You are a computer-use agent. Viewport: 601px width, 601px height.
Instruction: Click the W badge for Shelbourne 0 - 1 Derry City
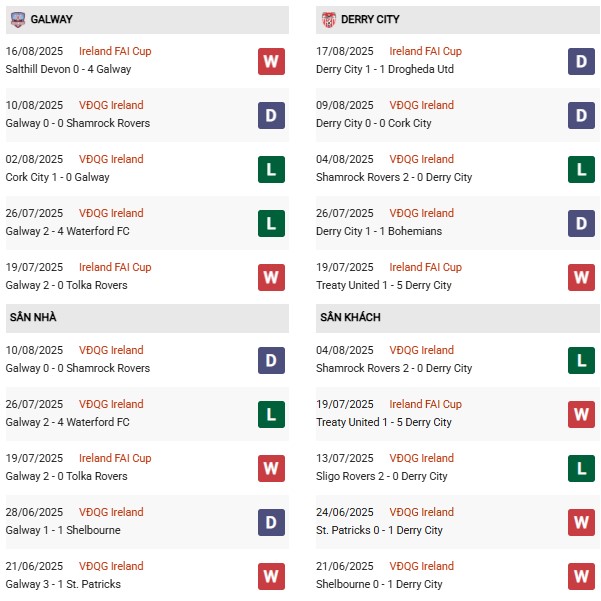coord(582,576)
